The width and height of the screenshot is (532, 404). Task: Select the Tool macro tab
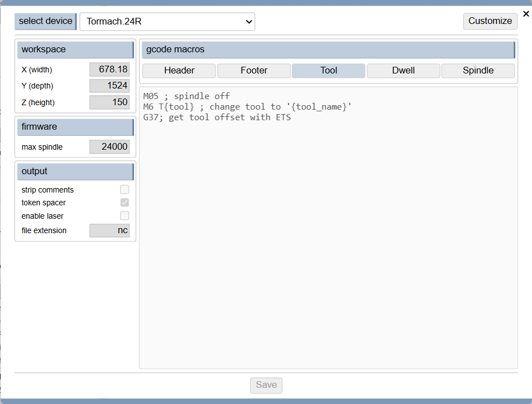click(x=329, y=71)
